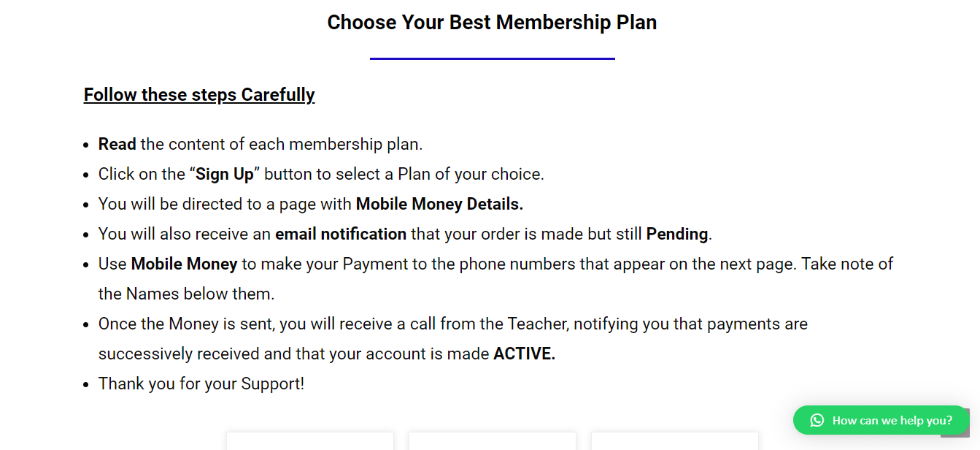The image size is (980, 450).
Task: Click the 'Follow these steps Carefully' heading
Action: 198,94
